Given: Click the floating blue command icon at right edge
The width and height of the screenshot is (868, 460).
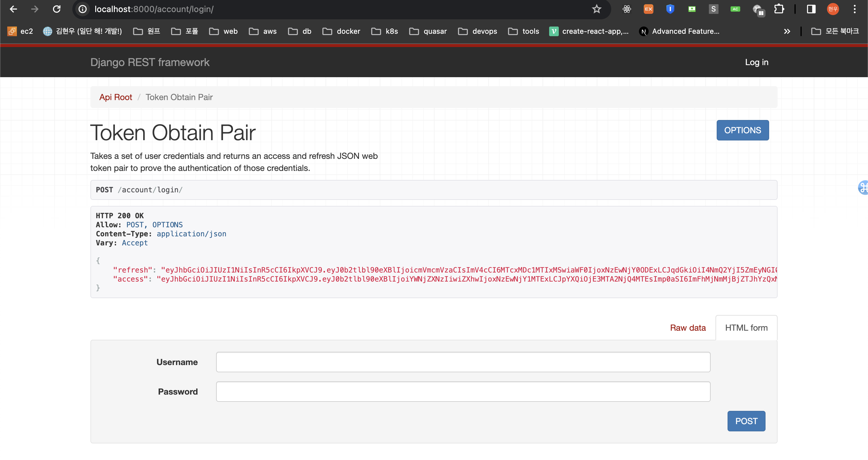Looking at the screenshot, I should [x=863, y=188].
